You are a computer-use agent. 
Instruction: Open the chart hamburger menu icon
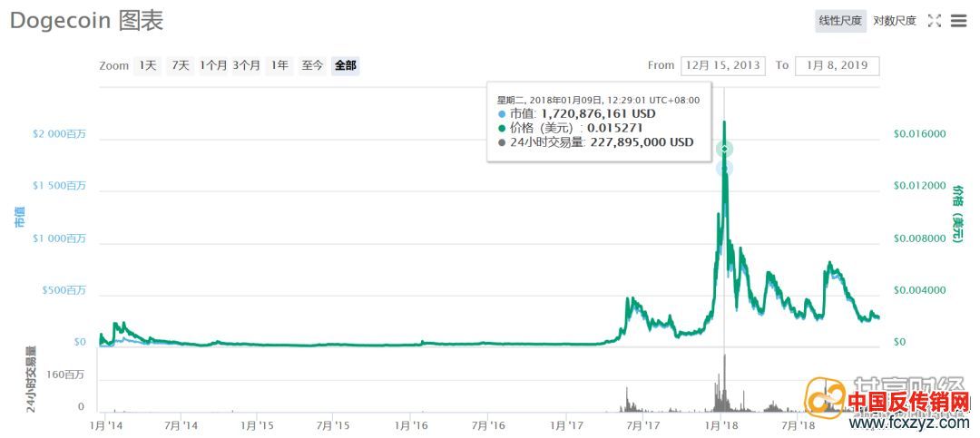[x=958, y=21]
